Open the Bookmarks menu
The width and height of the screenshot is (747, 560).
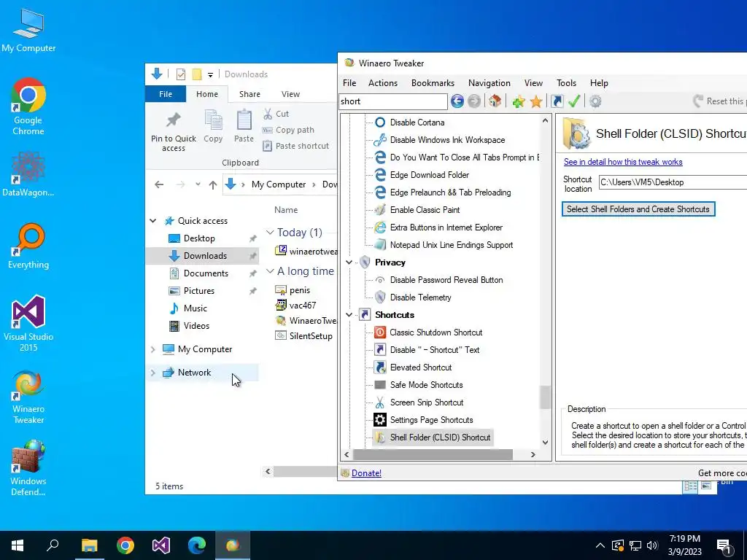(433, 83)
